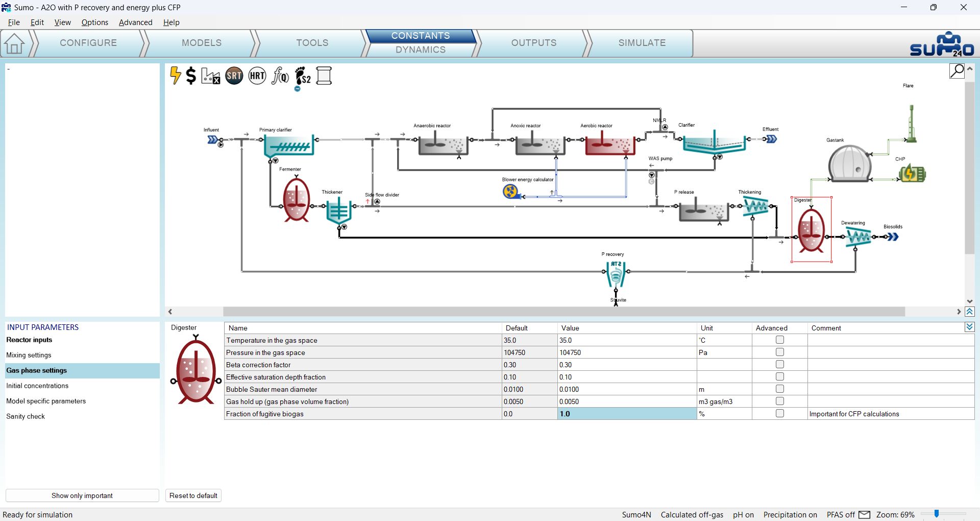Select the Aerobic reactor unit
Viewport: 980px width, 521px height.
610,143
